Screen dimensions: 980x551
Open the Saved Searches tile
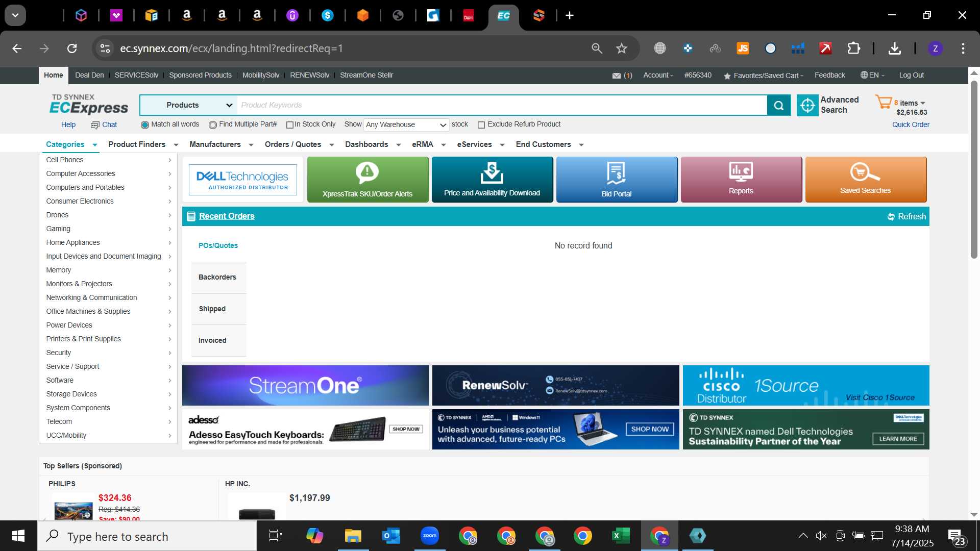[866, 180]
